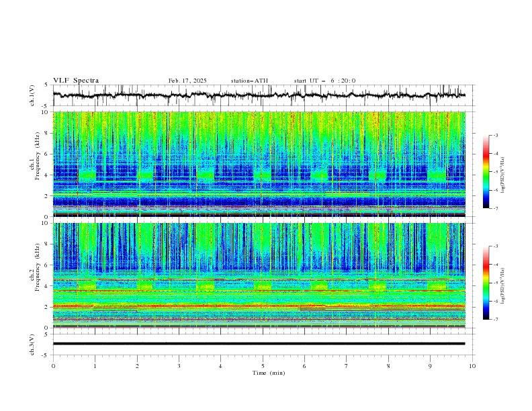Viewport: 532px width, 411px height.
Task: Click the upper color scale bar
Action: click(x=486, y=172)
